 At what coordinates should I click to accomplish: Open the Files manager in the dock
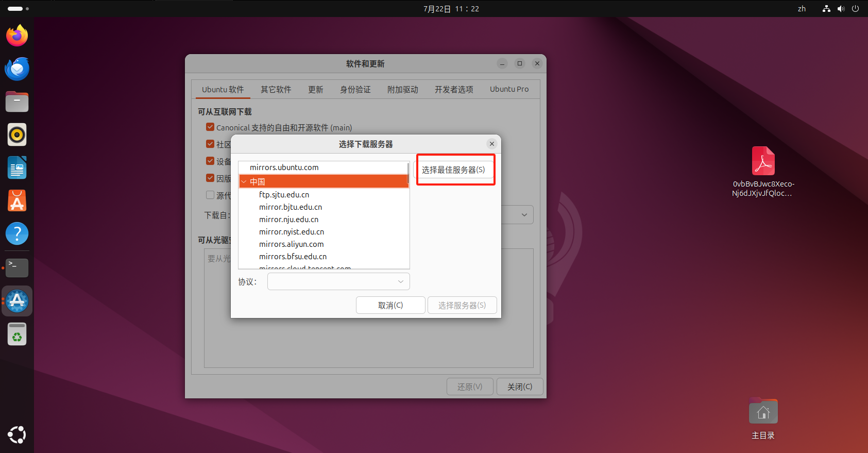[17, 102]
